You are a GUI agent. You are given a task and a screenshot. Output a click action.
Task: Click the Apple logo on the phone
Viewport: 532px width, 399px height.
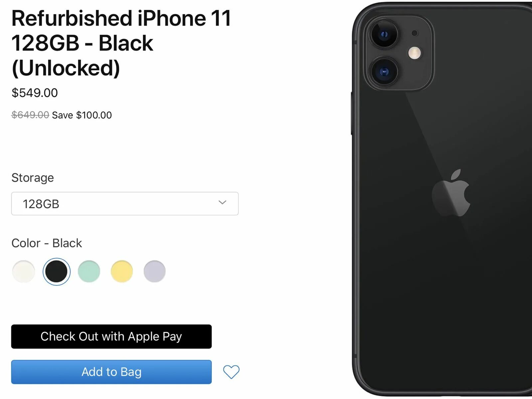[x=451, y=193]
